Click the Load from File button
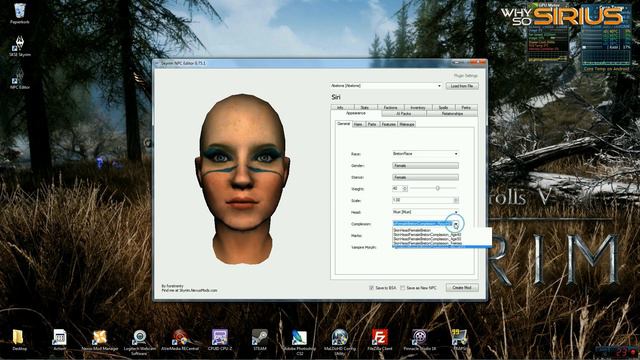 [462, 86]
